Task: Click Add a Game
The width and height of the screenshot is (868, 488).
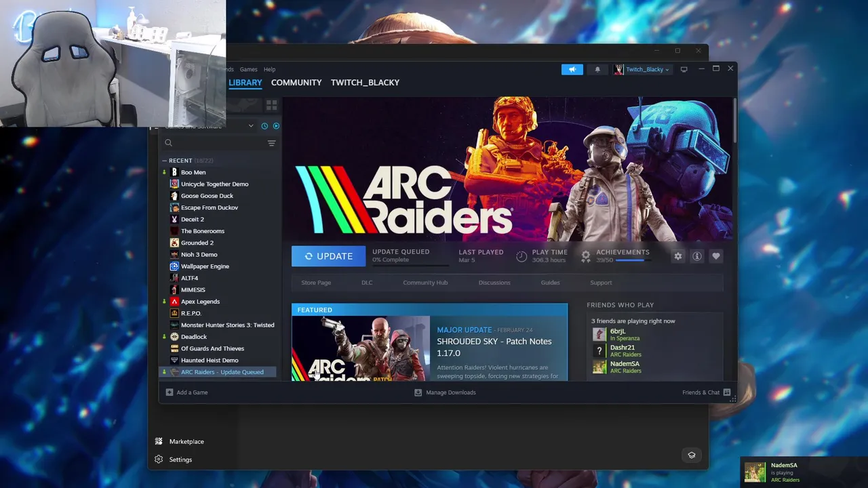Action: tap(186, 392)
